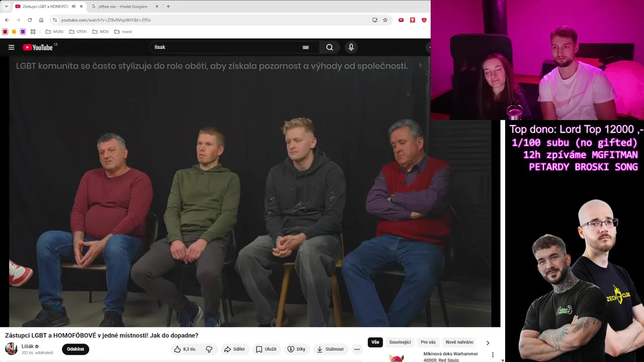Expand the OPEN bookmarks folder
This screenshot has width=644, height=362.
[78, 32]
